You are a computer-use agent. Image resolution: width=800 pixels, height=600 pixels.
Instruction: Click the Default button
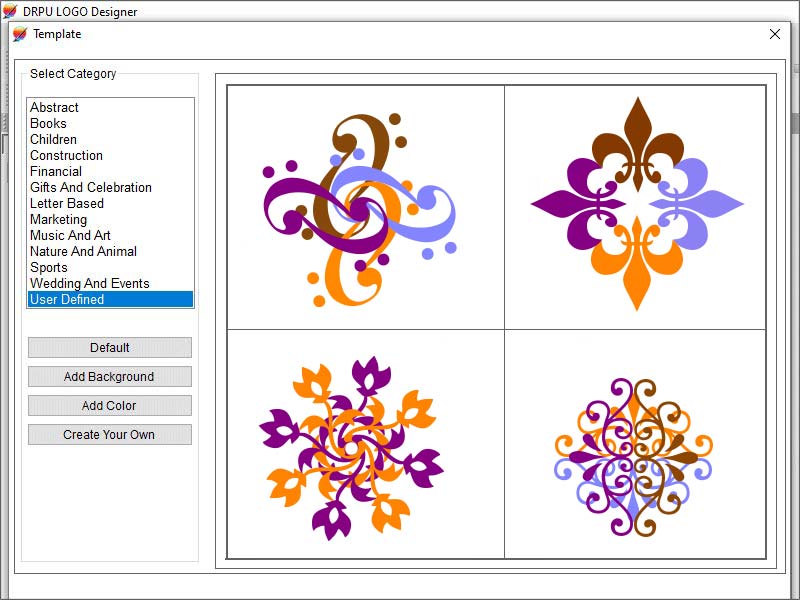[x=110, y=348]
